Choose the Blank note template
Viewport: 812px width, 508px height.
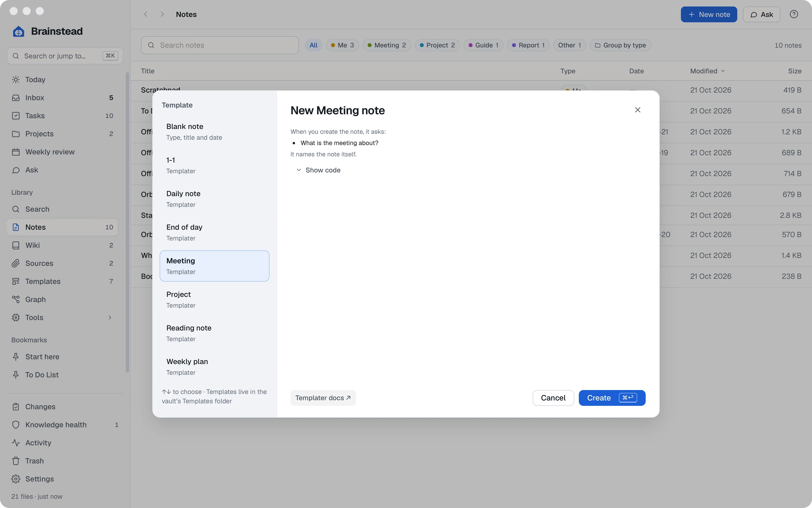pos(214,132)
